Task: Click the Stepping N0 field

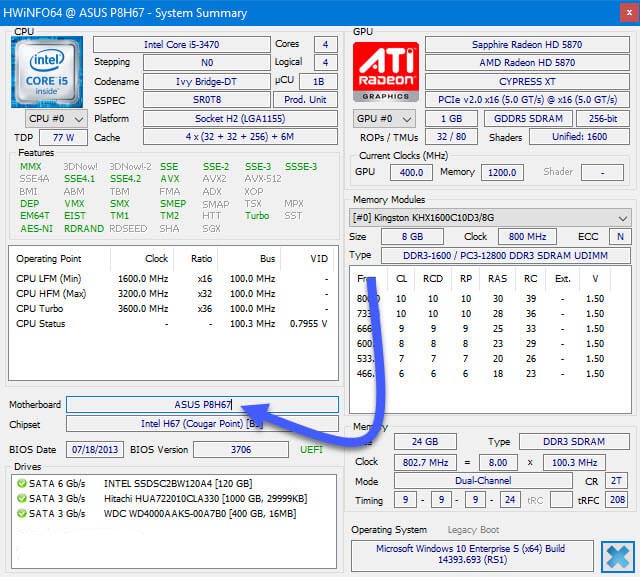Action: [207, 62]
